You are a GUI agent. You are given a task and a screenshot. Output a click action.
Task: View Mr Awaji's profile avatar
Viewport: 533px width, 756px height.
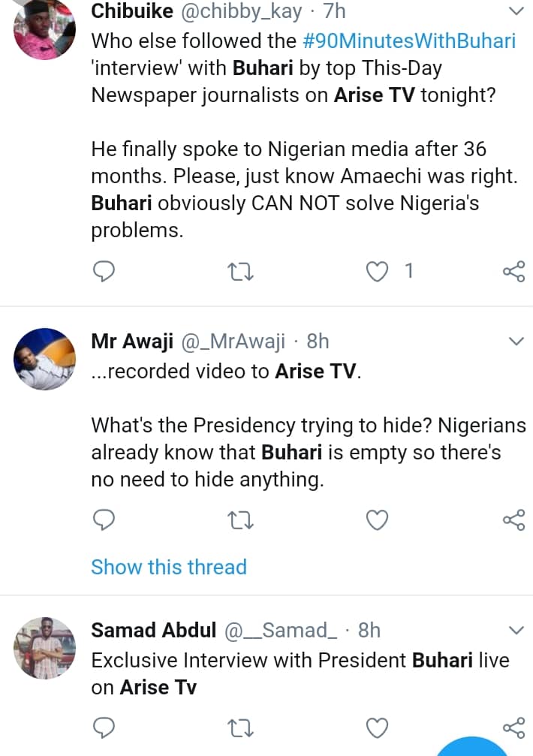tap(45, 358)
